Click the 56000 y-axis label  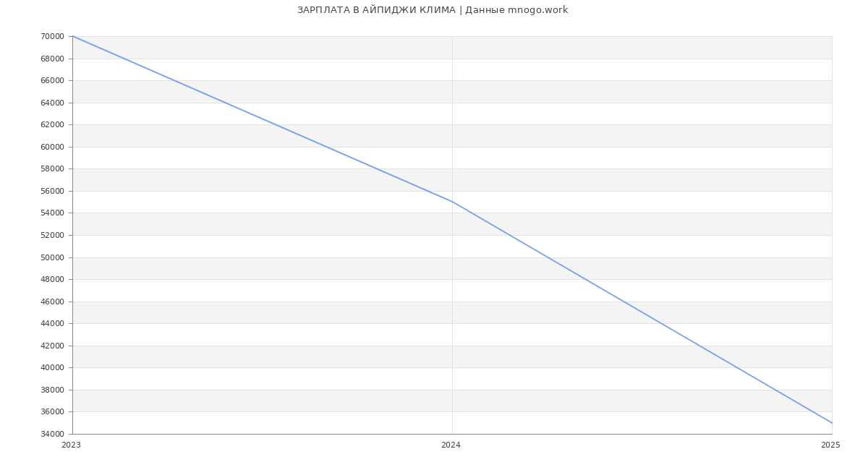pos(53,191)
